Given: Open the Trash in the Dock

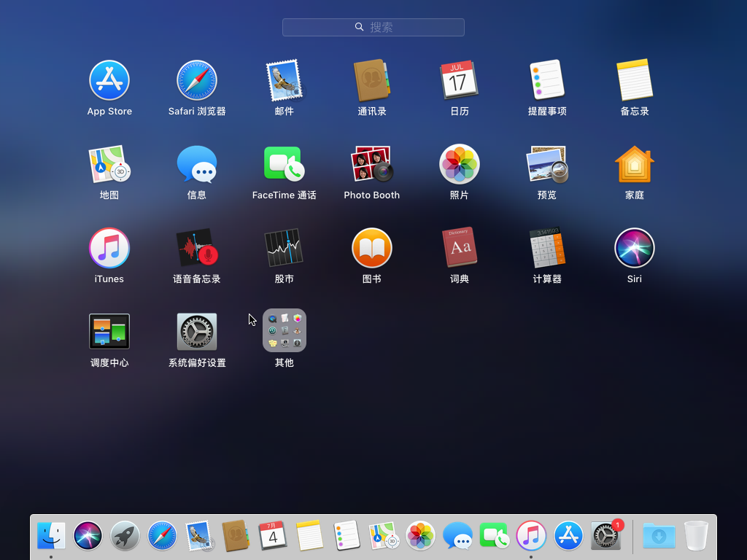Looking at the screenshot, I should pos(696,536).
